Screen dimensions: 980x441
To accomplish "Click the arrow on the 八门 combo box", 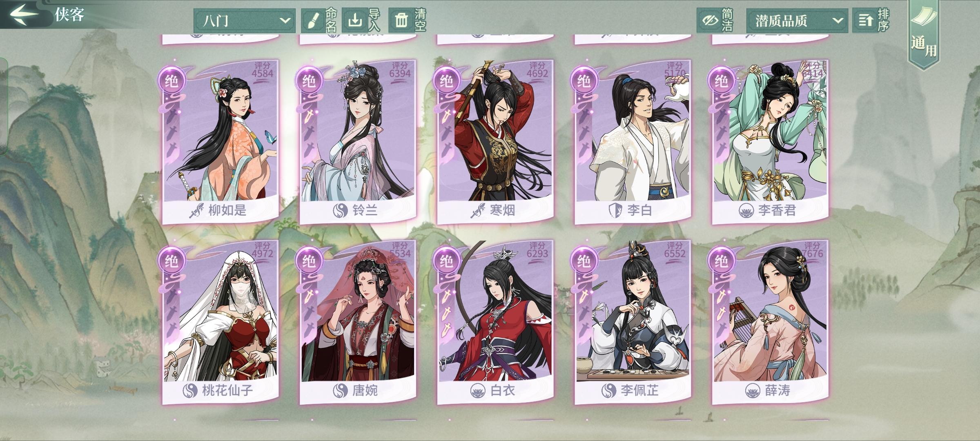I will click(x=285, y=20).
